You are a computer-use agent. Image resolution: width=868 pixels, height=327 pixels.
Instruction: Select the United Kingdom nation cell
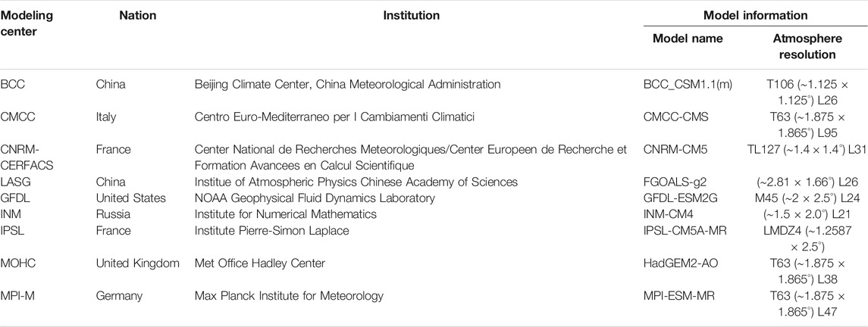tap(137, 263)
